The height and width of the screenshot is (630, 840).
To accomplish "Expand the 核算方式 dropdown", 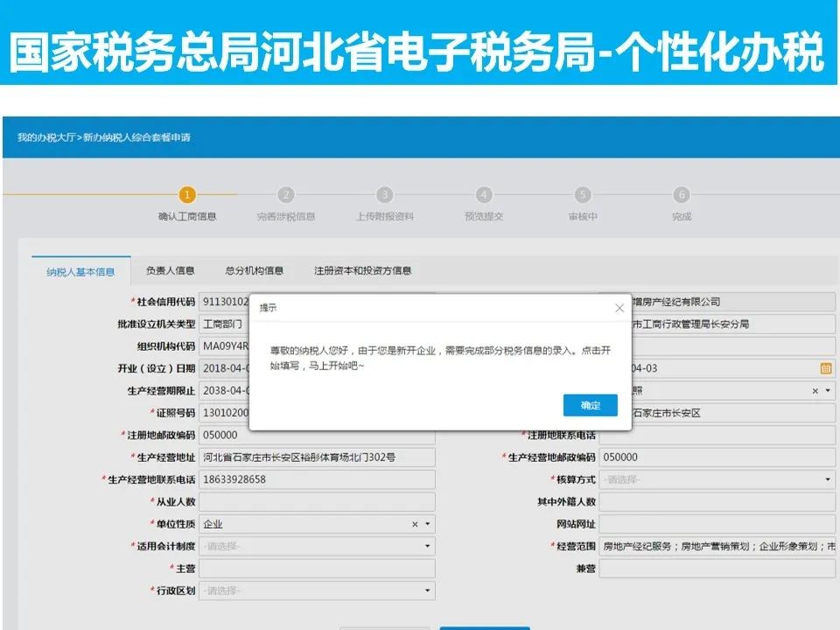I will 717,479.
